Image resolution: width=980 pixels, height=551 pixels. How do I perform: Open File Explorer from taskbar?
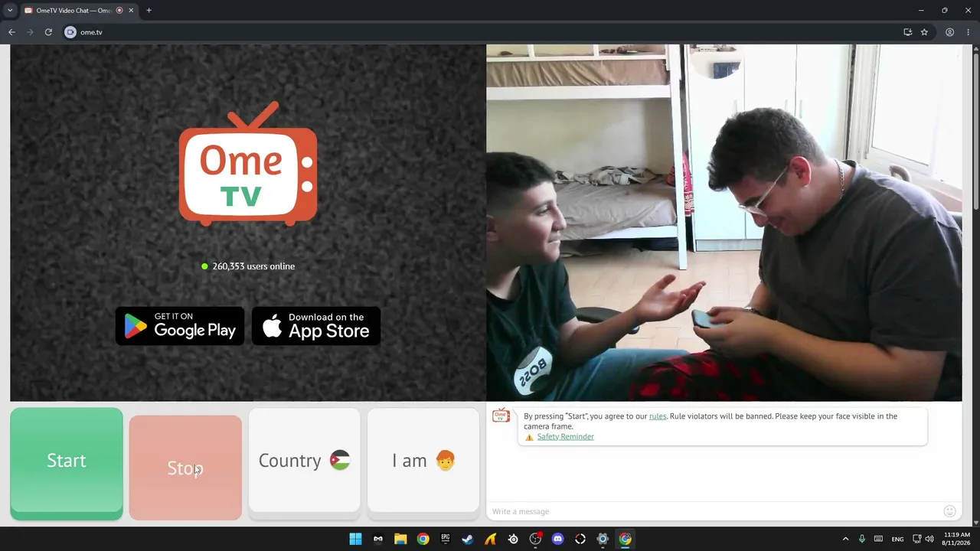[x=400, y=539]
